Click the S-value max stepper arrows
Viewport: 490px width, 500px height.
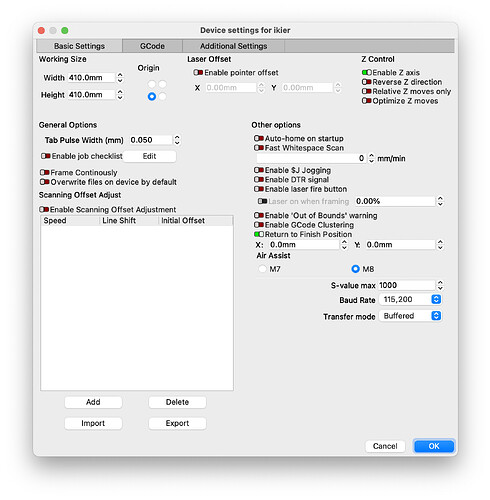coord(440,285)
